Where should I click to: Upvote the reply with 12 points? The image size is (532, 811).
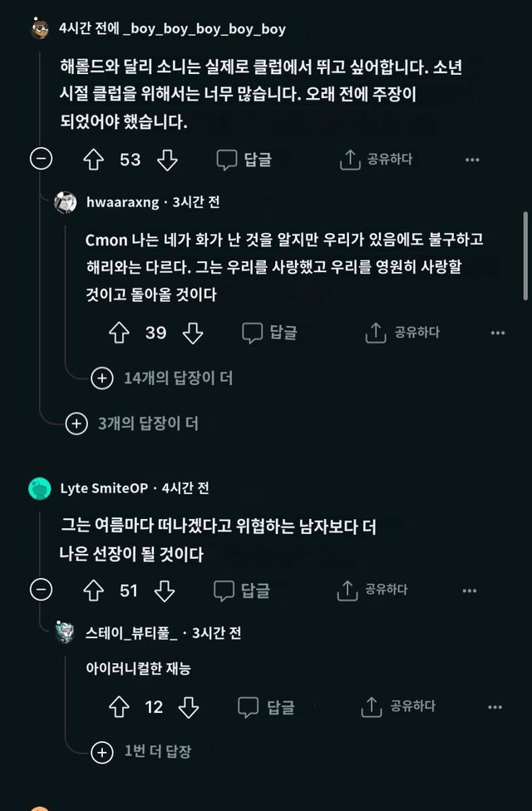click(119, 707)
